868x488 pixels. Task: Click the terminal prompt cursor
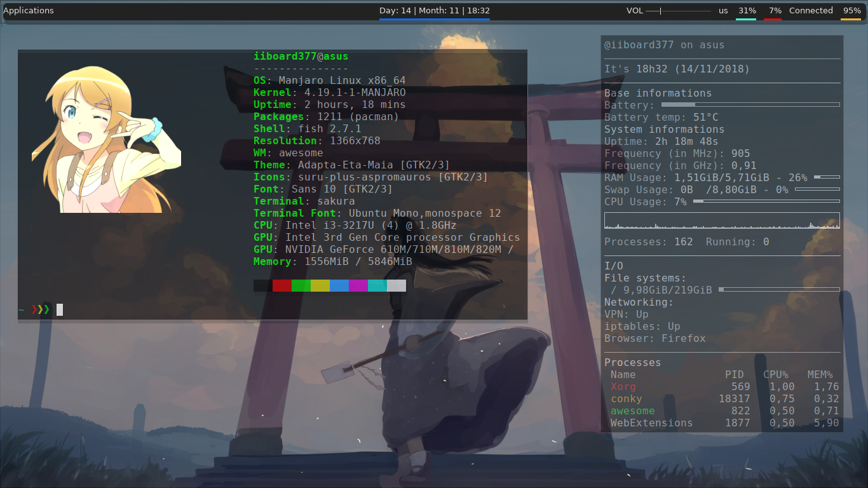[x=60, y=310]
